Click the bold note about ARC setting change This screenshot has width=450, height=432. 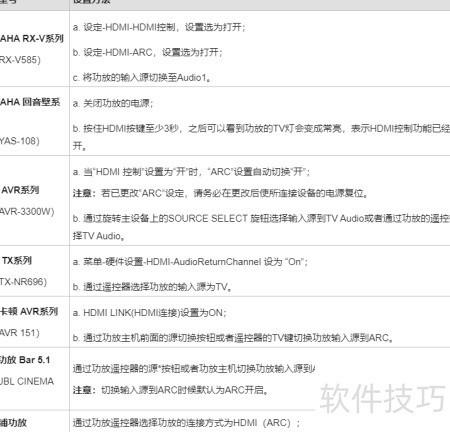[x=220, y=193]
